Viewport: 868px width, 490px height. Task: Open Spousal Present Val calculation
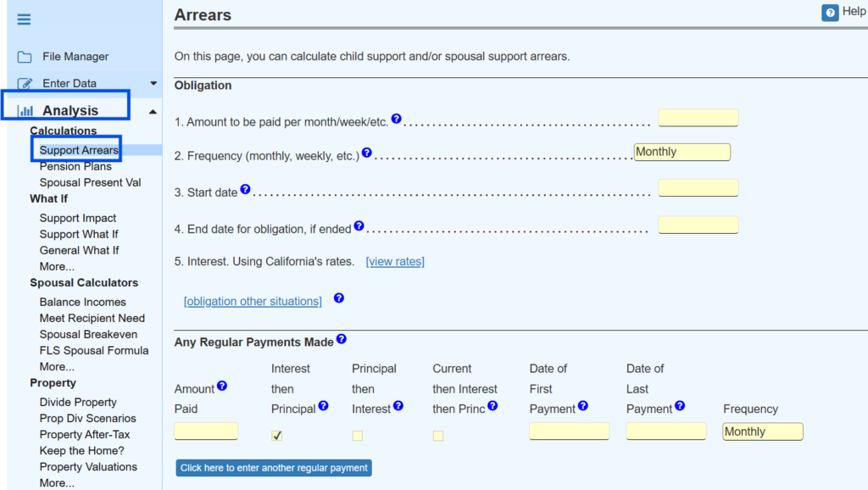pyautogui.click(x=90, y=183)
